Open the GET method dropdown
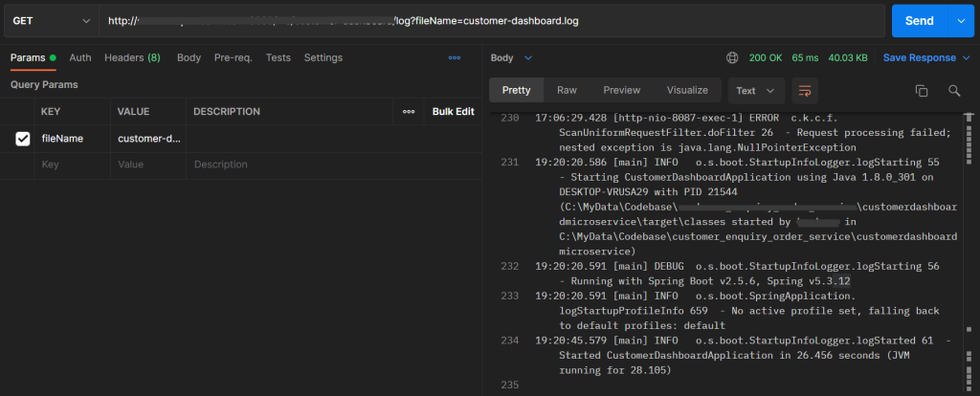This screenshot has height=396, width=980. [x=48, y=20]
